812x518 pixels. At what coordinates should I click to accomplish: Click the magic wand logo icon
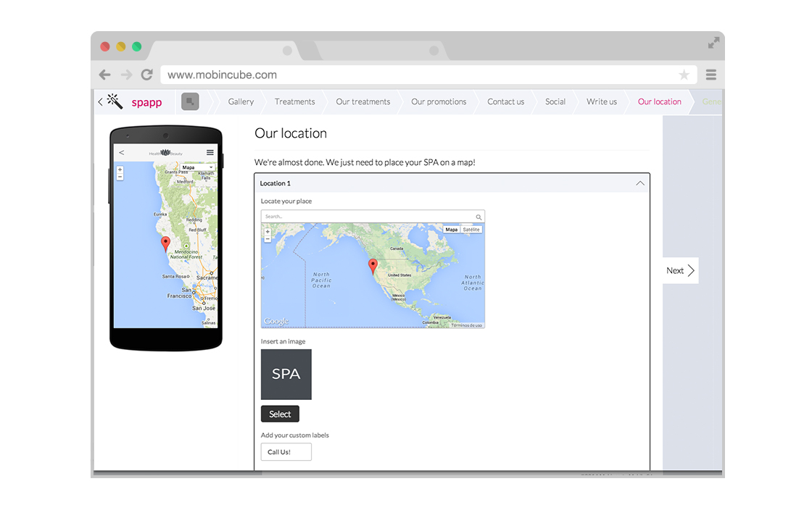tap(115, 101)
